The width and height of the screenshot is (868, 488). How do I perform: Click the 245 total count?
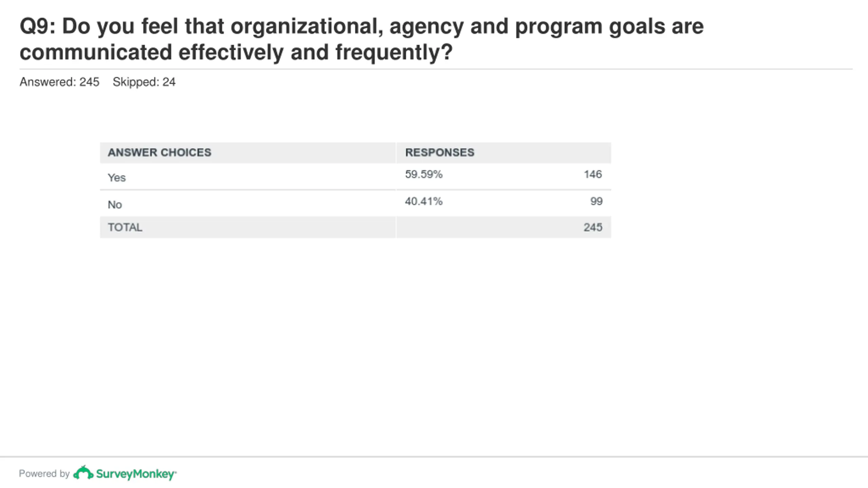[593, 227]
